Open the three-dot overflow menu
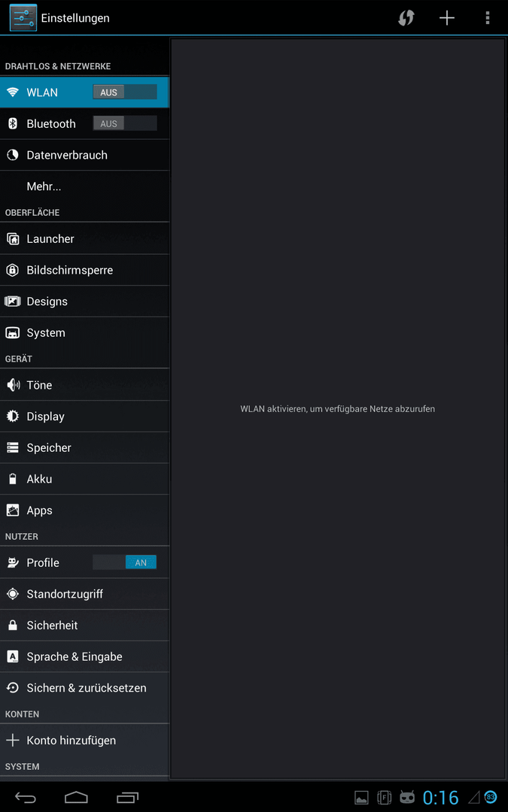 (x=487, y=18)
